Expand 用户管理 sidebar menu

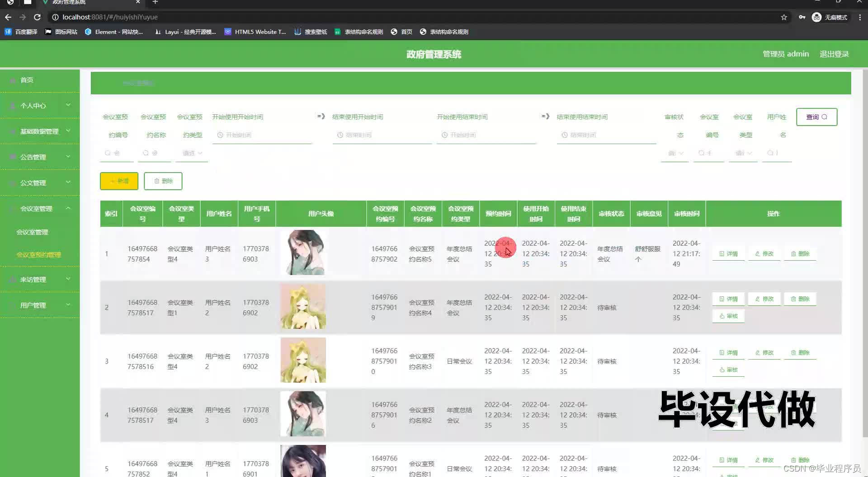tap(40, 305)
